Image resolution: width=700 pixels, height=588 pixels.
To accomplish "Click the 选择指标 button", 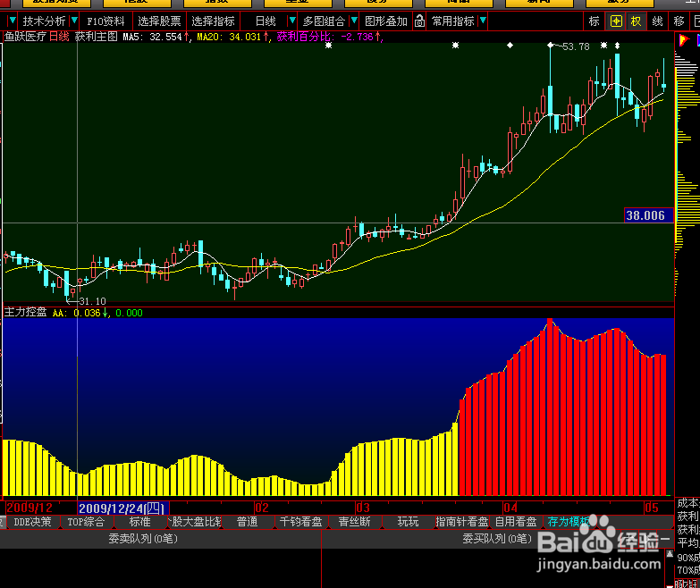I will pyautogui.click(x=213, y=21).
